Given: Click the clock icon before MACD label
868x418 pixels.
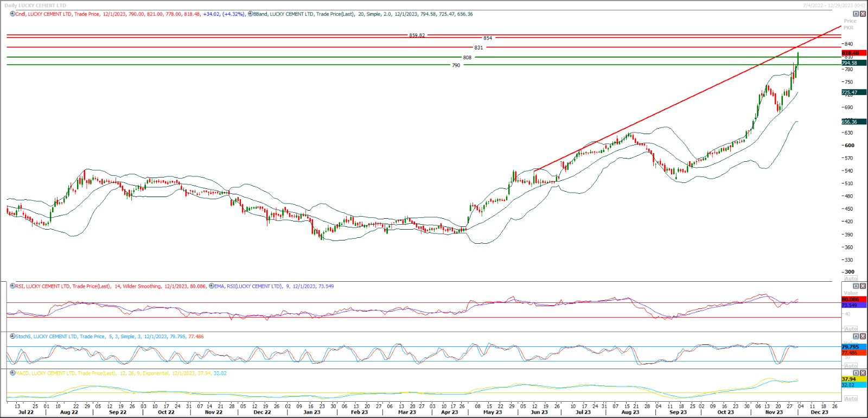Looking at the screenshot, I should [x=12, y=373].
